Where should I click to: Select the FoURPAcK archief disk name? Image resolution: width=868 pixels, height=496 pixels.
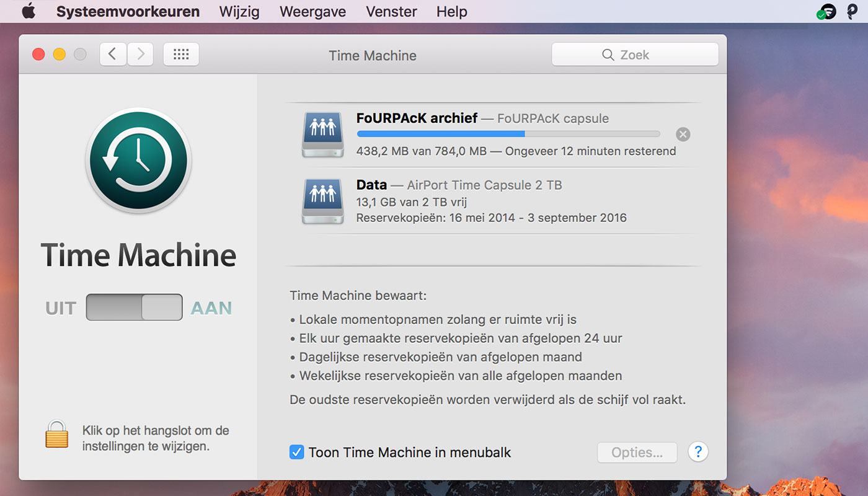(x=417, y=118)
